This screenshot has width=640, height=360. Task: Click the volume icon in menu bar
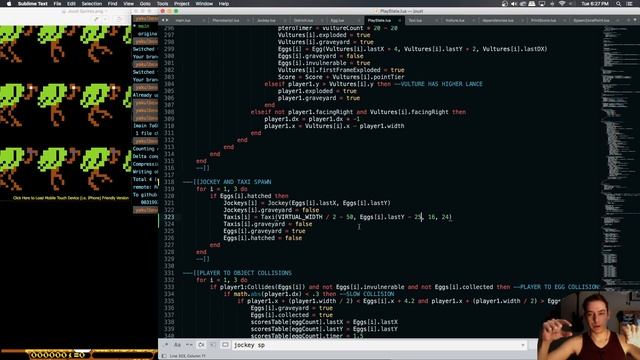[x=514, y=4]
